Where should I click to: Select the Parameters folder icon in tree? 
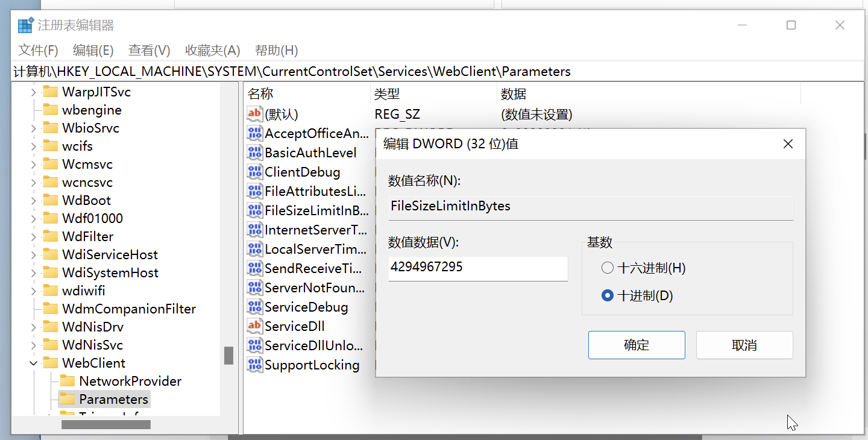point(68,399)
